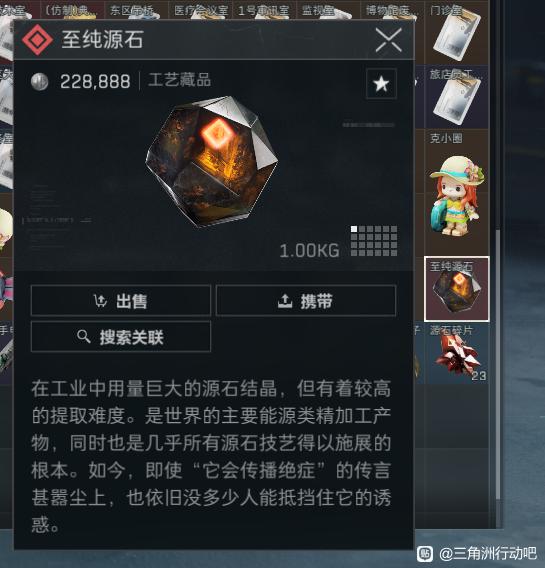545x568 pixels.
Task: Open 搜索关联 related search
Action: (x=121, y=337)
